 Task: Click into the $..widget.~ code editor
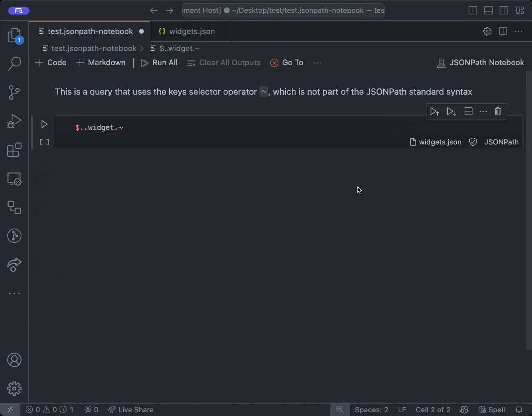[x=288, y=127]
